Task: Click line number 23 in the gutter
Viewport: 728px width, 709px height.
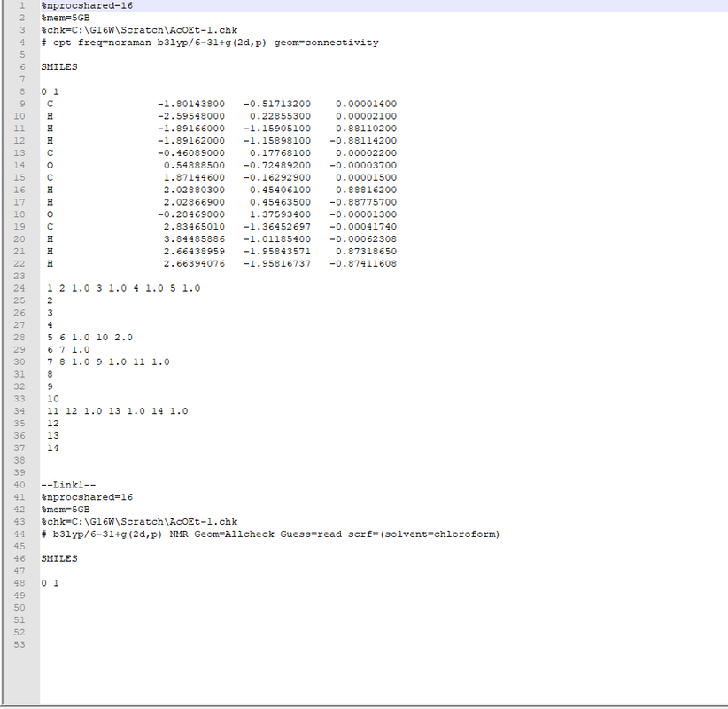Action: tap(19, 276)
